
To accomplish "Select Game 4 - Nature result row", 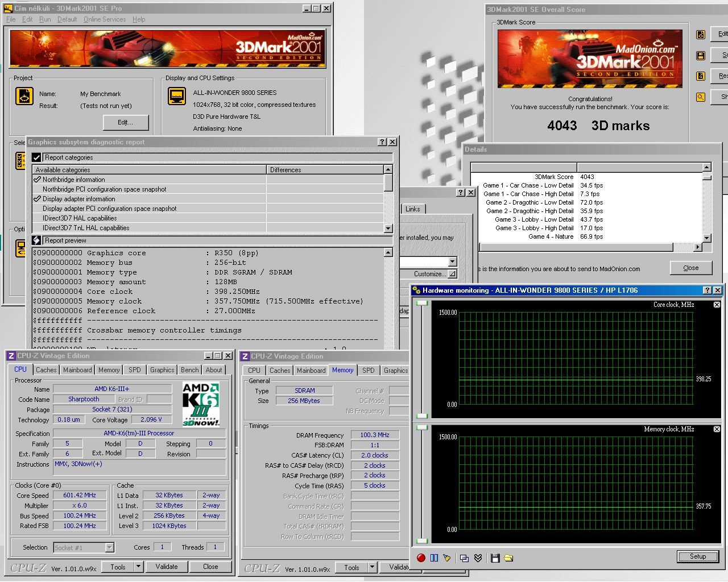I will (x=586, y=236).
